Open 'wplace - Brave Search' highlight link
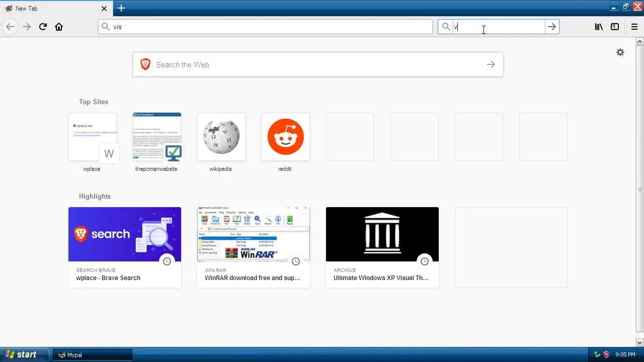This screenshot has width=644, height=362. click(x=108, y=278)
